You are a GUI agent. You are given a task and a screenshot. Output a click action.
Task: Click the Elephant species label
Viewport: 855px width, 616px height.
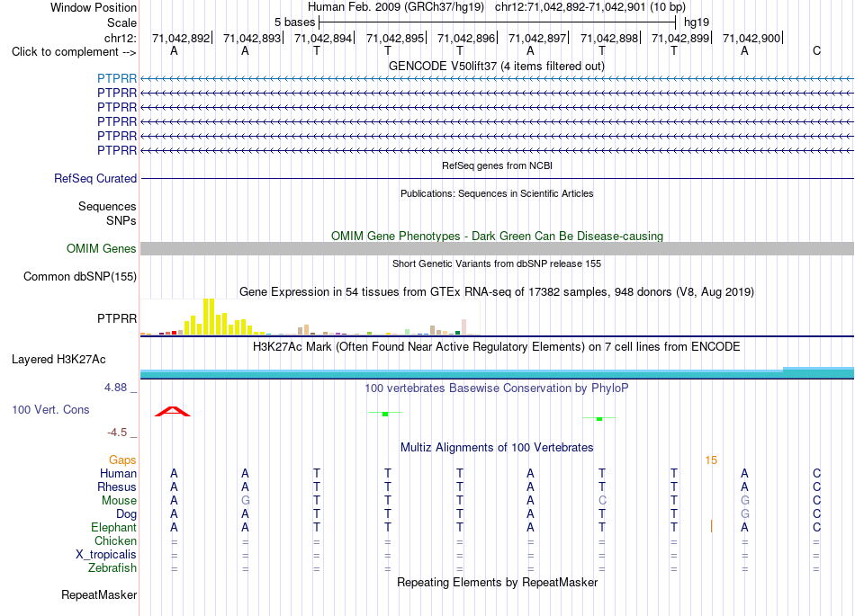[114, 527]
